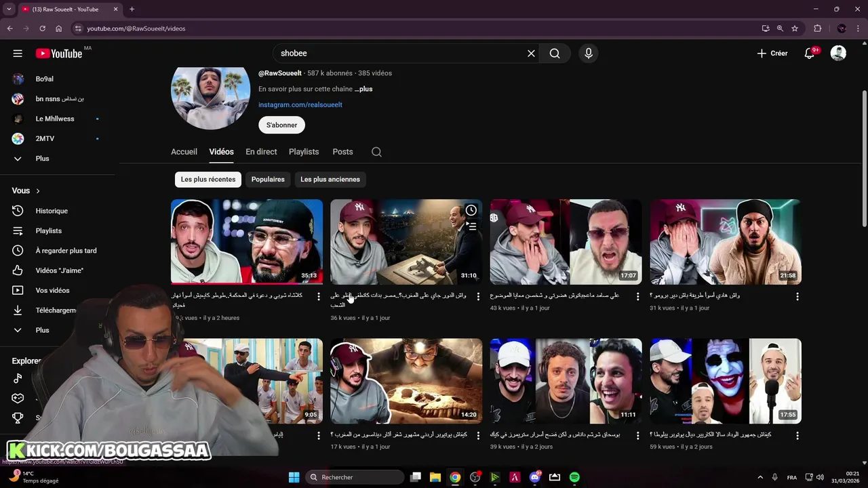Open the YouTube account avatar menu
The image size is (868, 488).
[x=838, y=54]
